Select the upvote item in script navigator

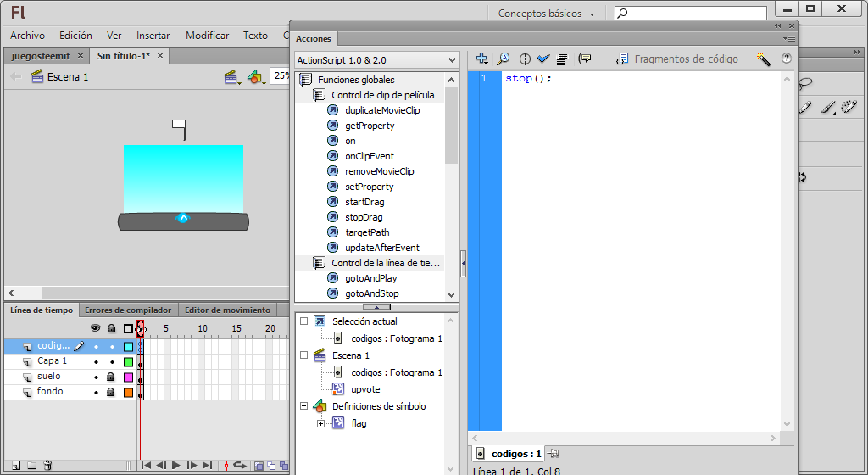[365, 389]
